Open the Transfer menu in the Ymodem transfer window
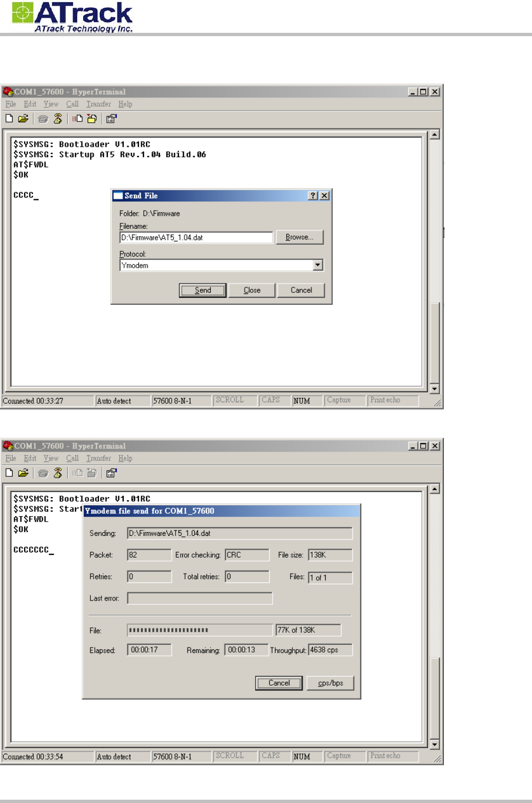The height and width of the screenshot is (803, 532). click(99, 458)
